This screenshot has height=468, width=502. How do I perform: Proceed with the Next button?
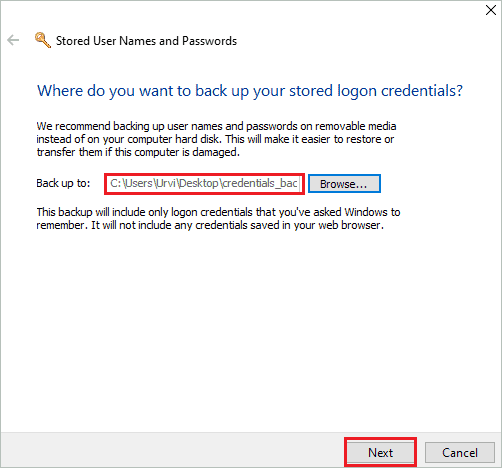tap(380, 453)
